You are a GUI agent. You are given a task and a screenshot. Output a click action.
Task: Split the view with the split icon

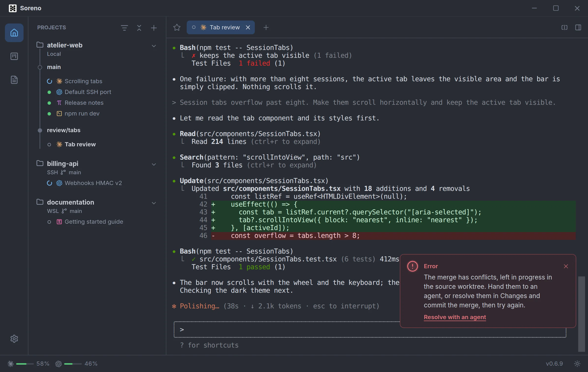pyautogui.click(x=564, y=27)
